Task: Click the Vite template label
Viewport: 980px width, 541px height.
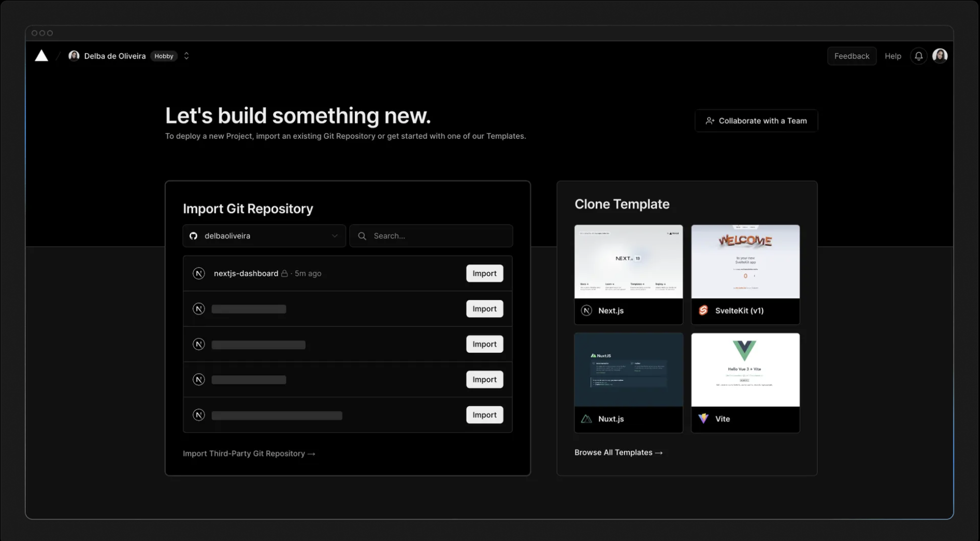Action: coord(723,419)
